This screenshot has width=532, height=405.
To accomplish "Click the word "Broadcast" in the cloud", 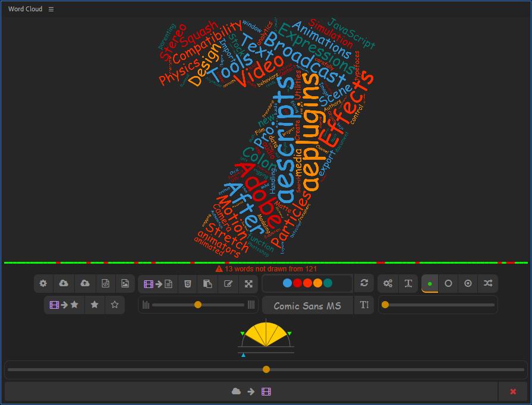I will point(304,59).
